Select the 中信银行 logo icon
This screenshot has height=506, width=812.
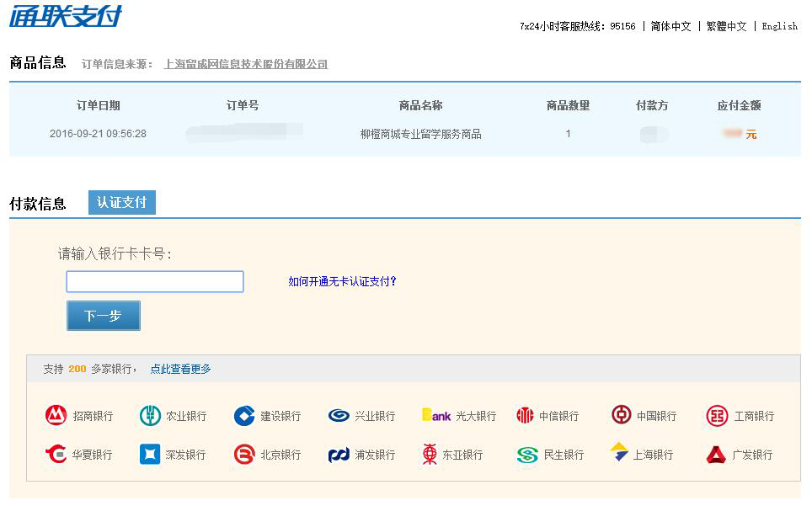coord(525,415)
